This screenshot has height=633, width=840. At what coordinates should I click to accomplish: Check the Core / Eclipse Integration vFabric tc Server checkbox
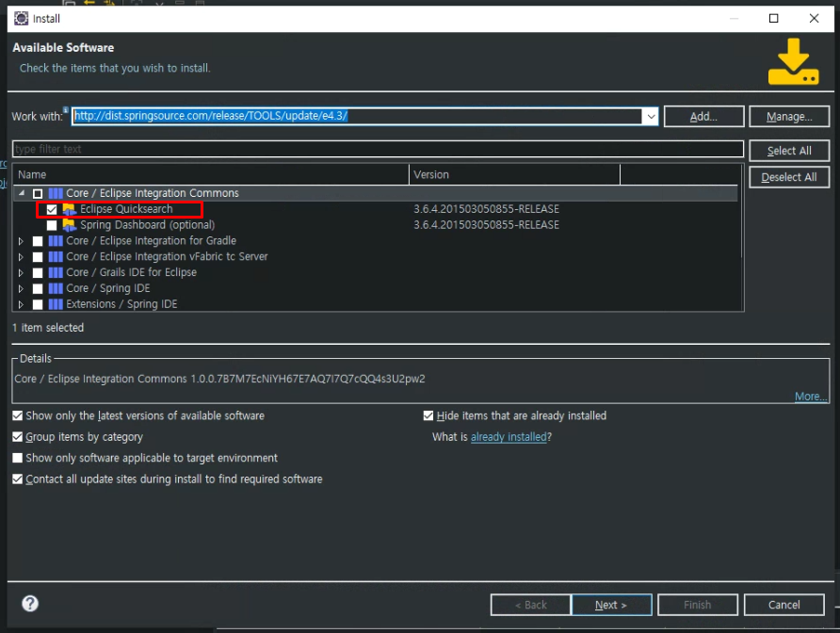(x=38, y=257)
